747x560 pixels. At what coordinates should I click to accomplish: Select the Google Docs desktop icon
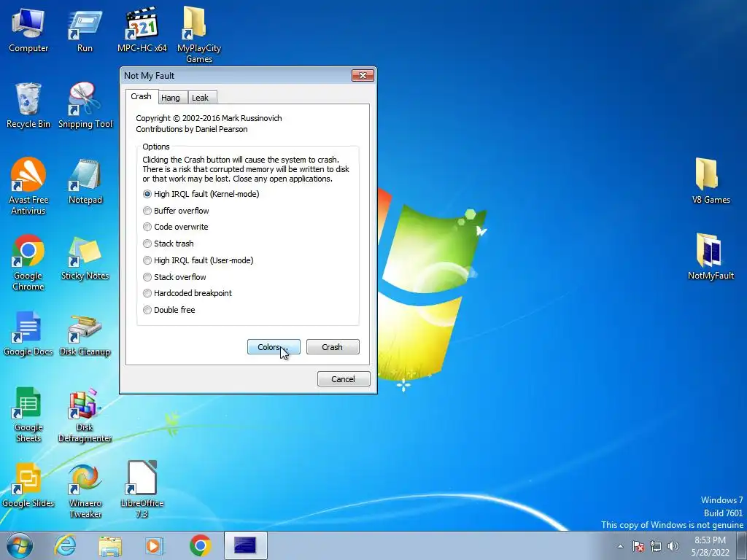tap(28, 333)
